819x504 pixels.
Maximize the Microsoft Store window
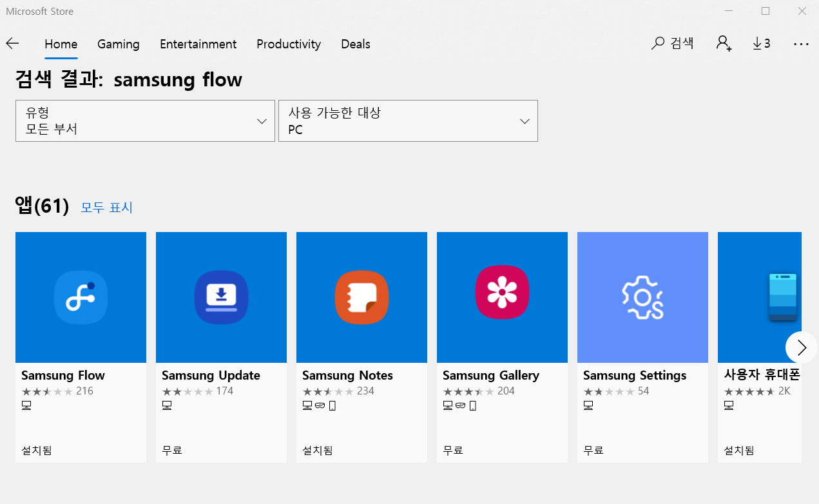766,11
